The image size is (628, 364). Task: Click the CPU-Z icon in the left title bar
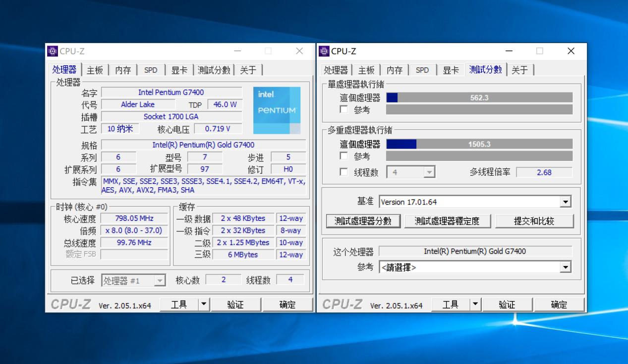coord(52,51)
